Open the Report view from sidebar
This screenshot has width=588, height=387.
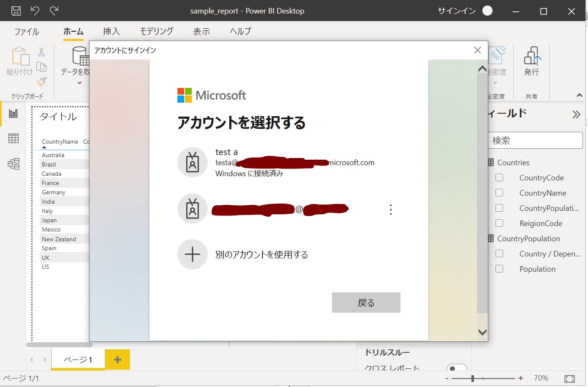coord(14,113)
